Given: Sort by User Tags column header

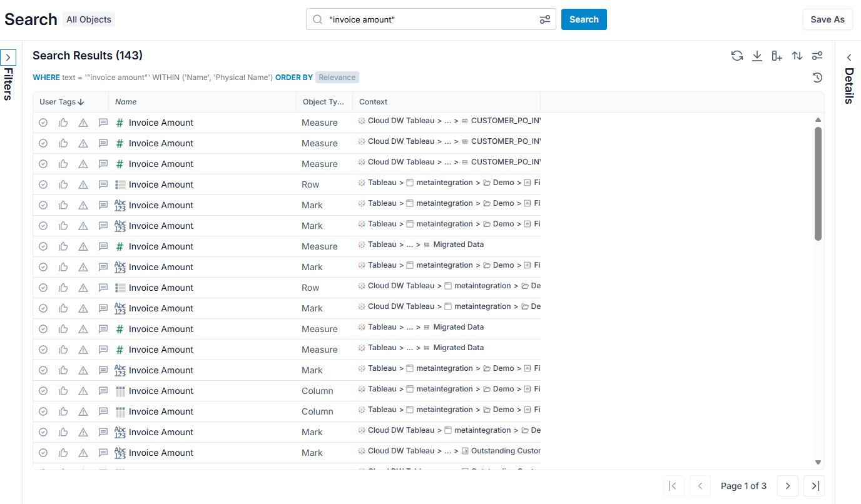Looking at the screenshot, I should (61, 102).
